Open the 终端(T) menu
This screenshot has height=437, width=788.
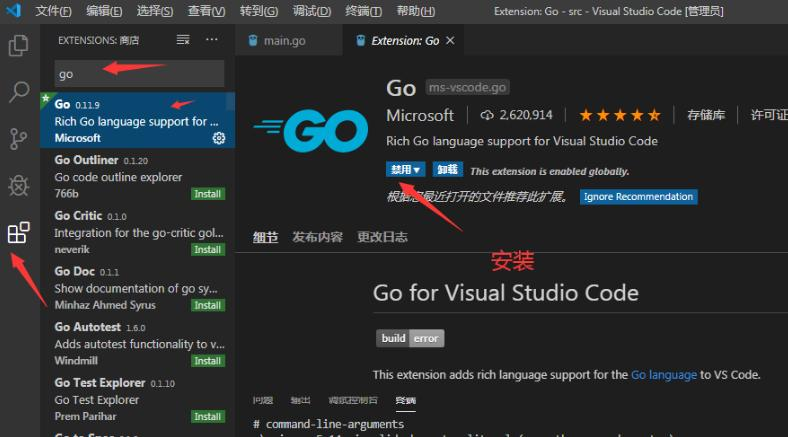point(363,11)
